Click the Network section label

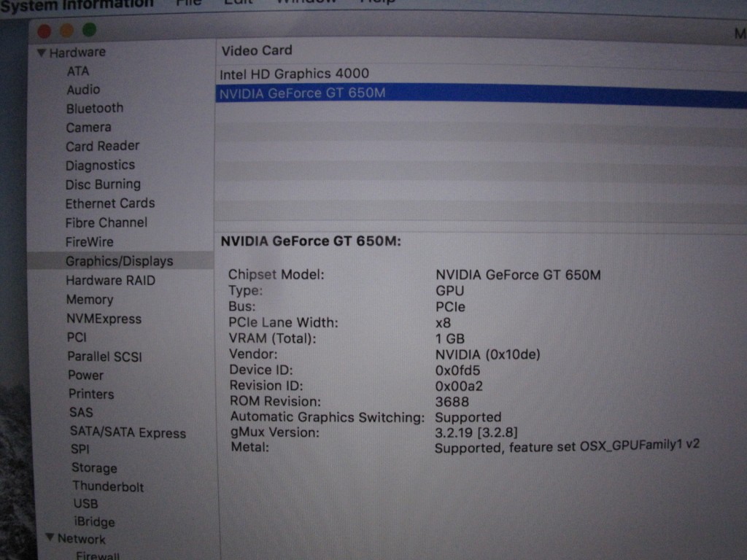[x=82, y=539]
